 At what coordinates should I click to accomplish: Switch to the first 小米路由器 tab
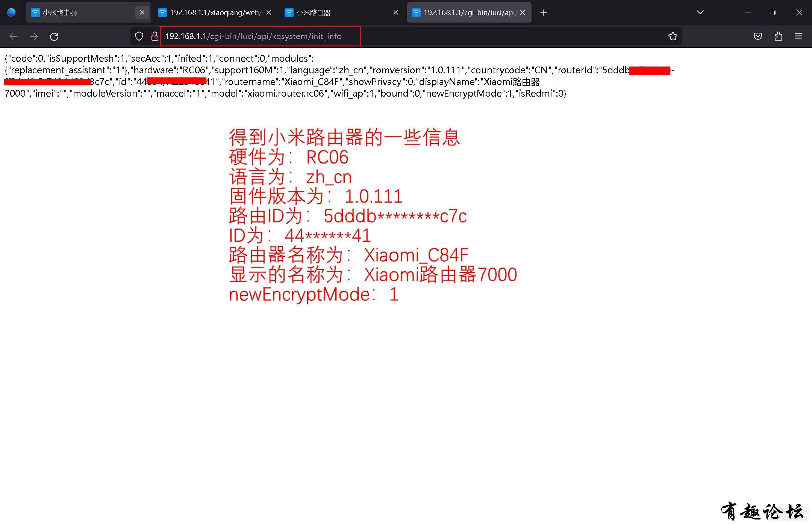[88, 12]
